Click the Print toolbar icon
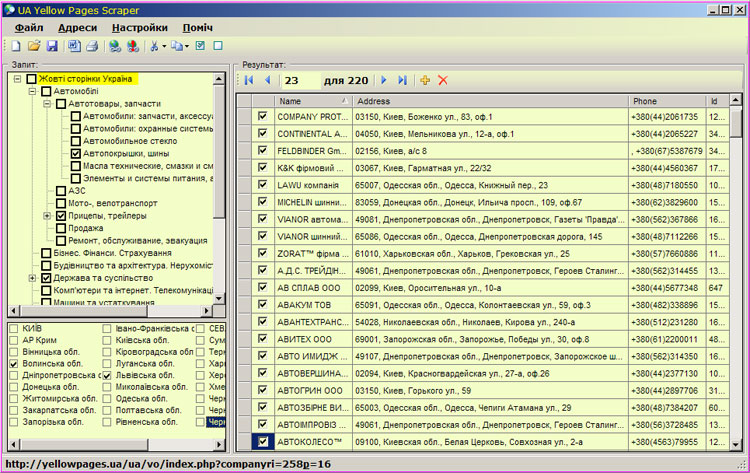750x473 pixels. (x=91, y=46)
